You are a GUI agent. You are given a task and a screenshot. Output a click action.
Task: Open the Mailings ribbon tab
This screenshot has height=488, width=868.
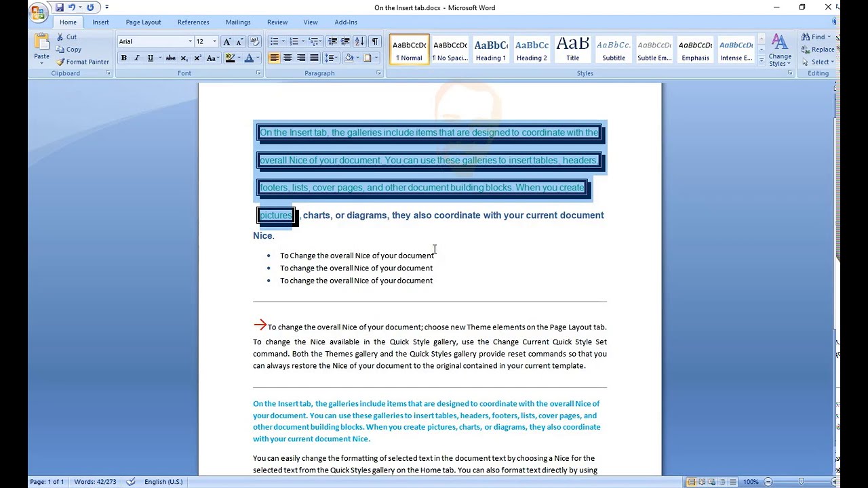(238, 22)
